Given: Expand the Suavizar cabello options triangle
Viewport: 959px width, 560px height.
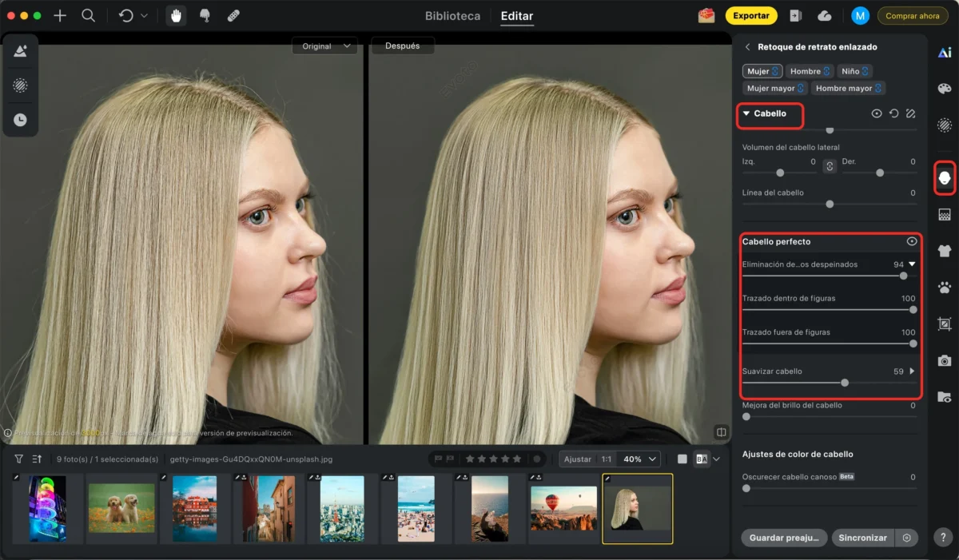Looking at the screenshot, I should tap(912, 371).
